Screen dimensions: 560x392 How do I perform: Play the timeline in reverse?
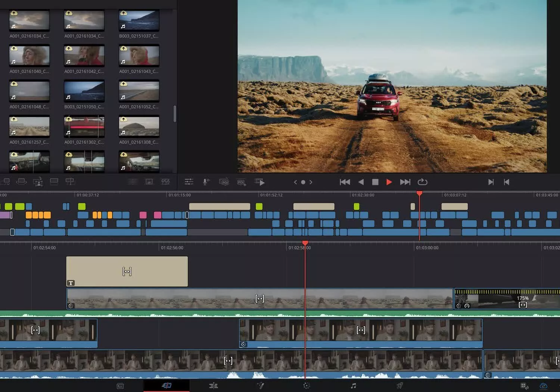[x=361, y=182]
